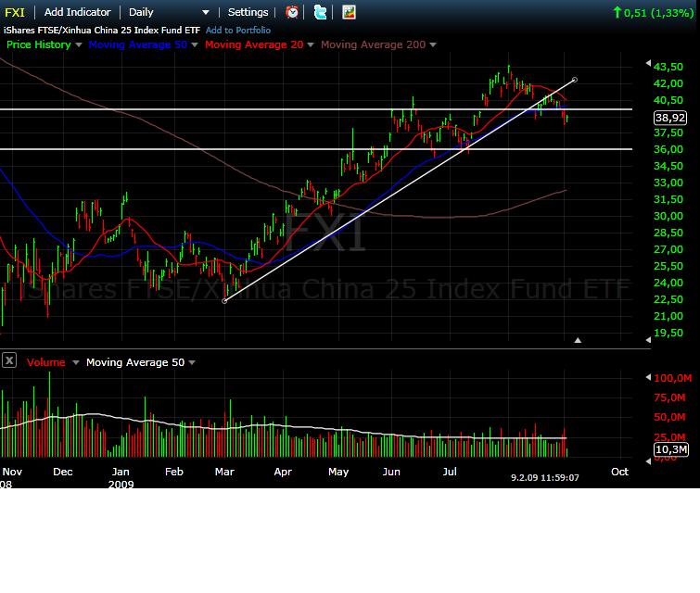Click the 0,51 (1,33%) price change
Screen dimensions: 700x593
tap(654, 12)
